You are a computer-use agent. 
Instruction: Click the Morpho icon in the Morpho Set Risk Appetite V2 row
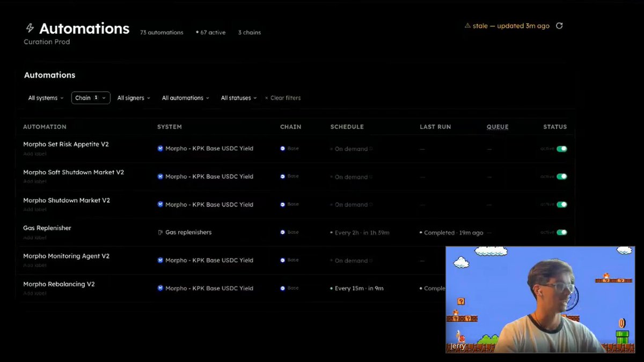coord(160,149)
